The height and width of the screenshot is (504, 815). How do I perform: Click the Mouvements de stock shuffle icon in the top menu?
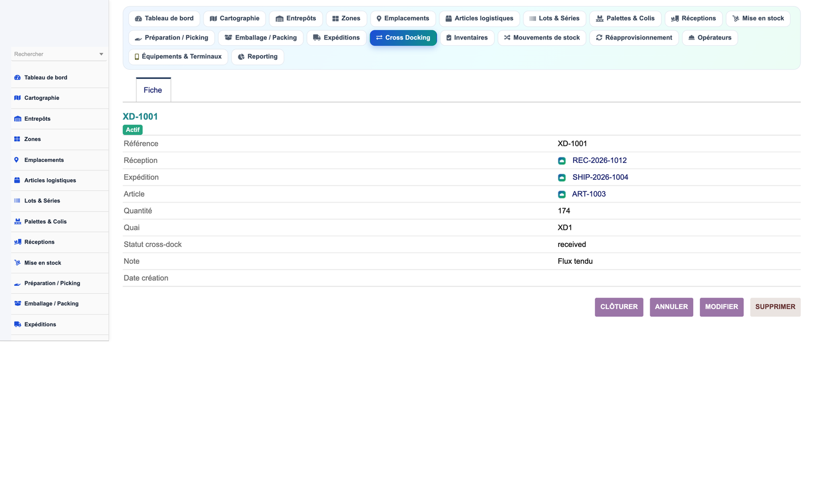(507, 38)
